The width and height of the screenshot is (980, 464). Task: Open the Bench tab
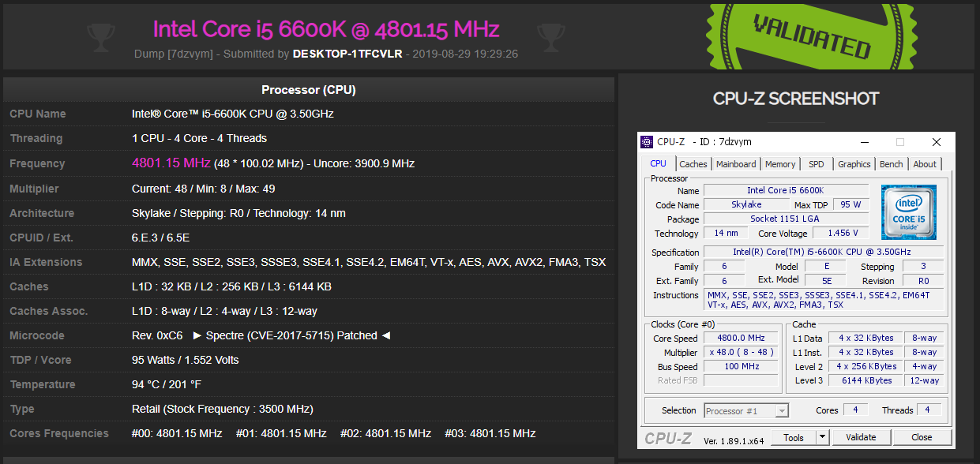(892, 164)
